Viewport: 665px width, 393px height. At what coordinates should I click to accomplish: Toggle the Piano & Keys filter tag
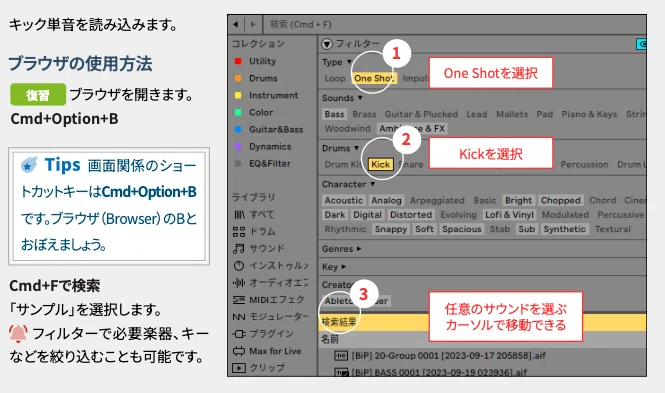589,114
